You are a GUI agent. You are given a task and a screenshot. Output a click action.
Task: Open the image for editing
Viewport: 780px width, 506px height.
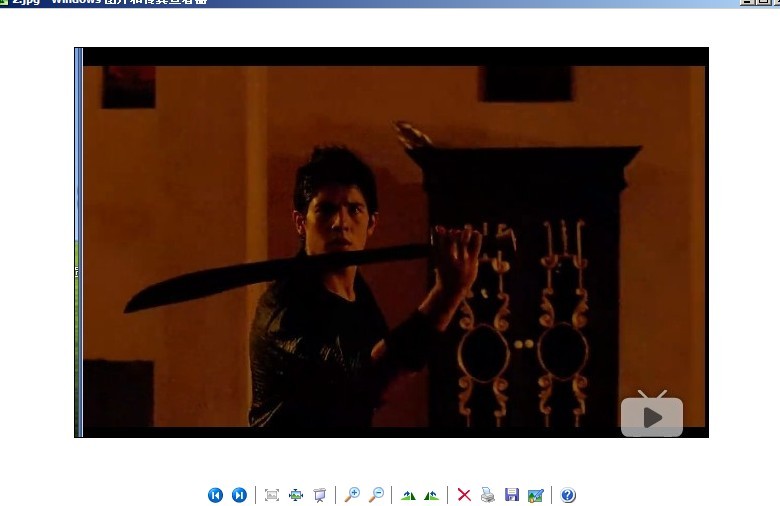coord(536,495)
